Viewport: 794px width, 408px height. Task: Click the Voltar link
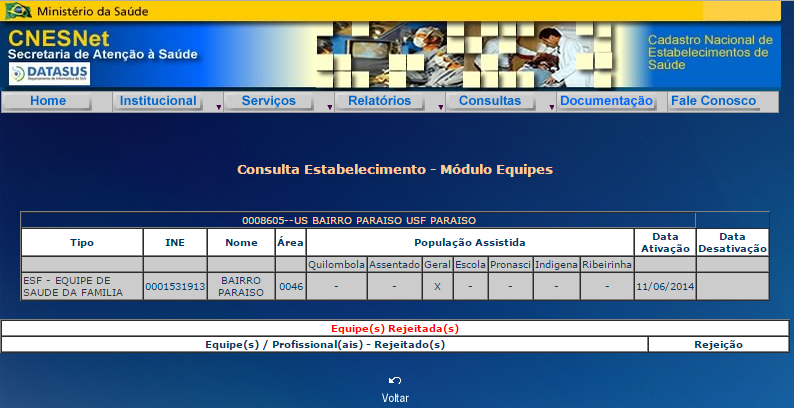pos(395,398)
